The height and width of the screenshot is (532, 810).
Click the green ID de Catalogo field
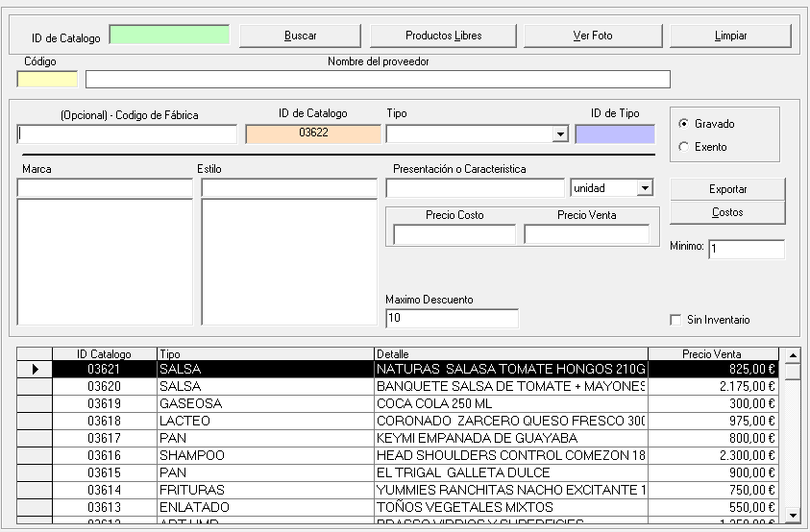point(169,36)
